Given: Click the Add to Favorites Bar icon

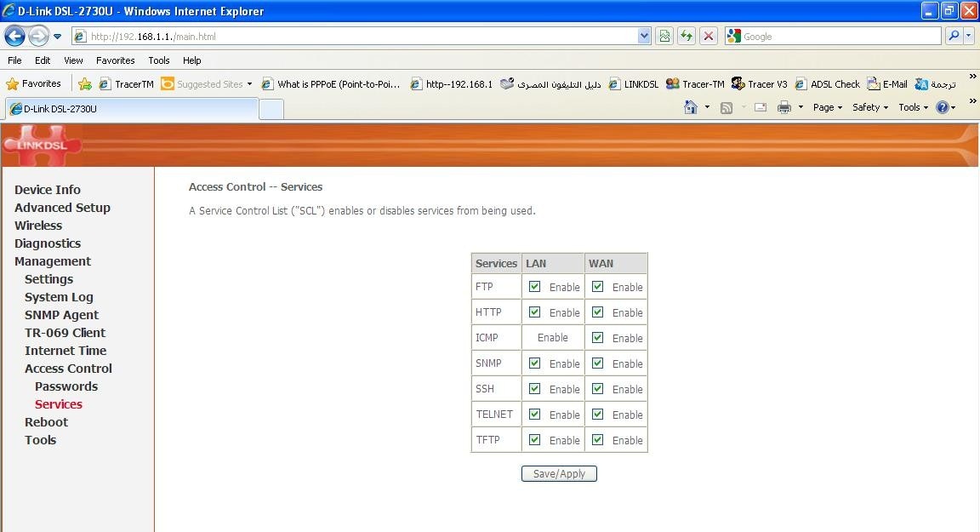Looking at the screenshot, I should pos(85,84).
